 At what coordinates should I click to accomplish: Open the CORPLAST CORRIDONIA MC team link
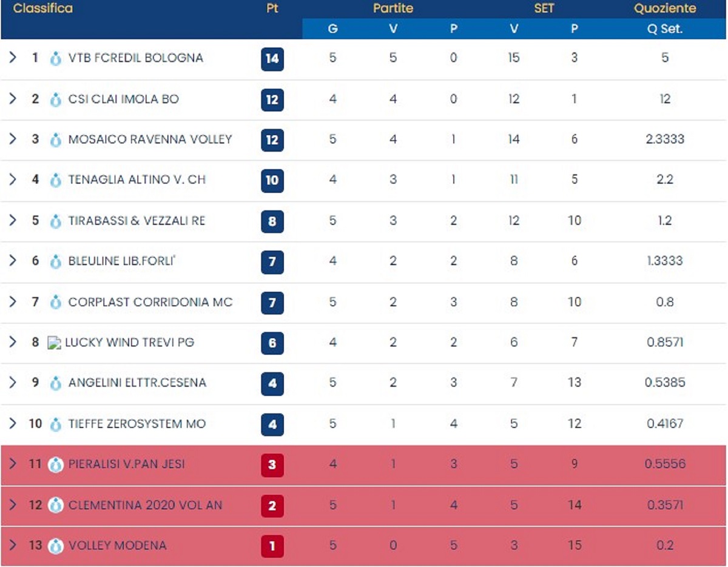(150, 302)
